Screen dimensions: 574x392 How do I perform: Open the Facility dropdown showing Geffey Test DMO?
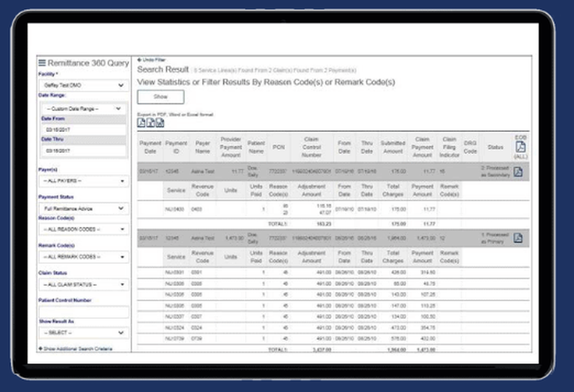pyautogui.click(x=83, y=85)
